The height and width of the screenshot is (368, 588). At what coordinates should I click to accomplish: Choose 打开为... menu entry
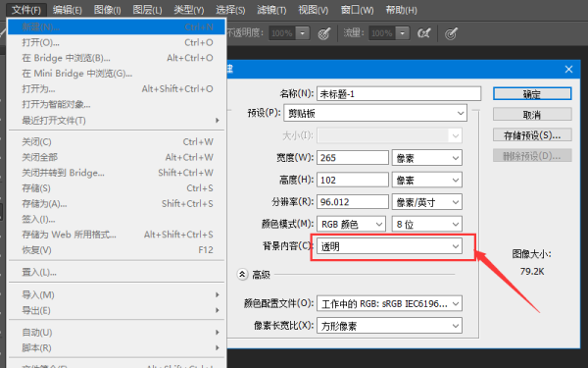click(x=117, y=89)
